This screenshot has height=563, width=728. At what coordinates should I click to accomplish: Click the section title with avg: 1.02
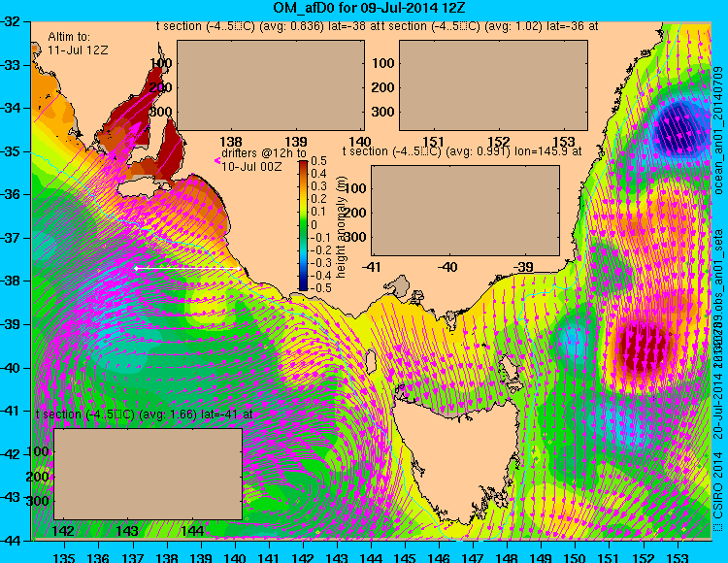tap(490, 26)
